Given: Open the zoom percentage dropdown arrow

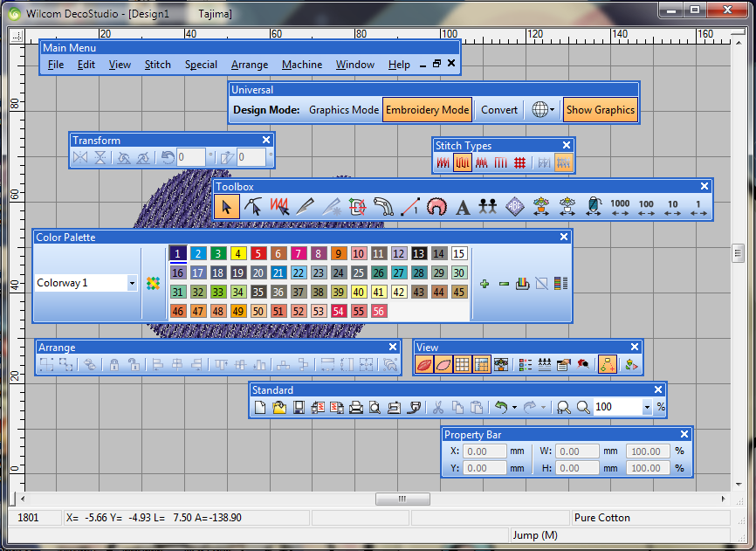Looking at the screenshot, I should click(647, 407).
